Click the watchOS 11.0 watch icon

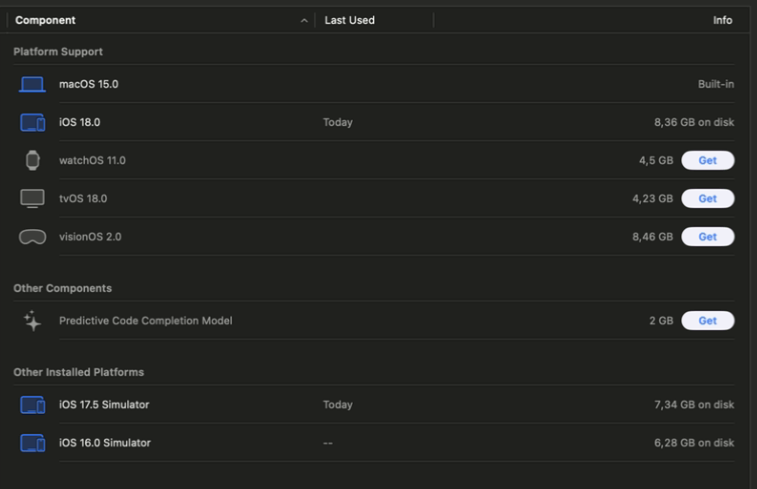click(x=32, y=160)
